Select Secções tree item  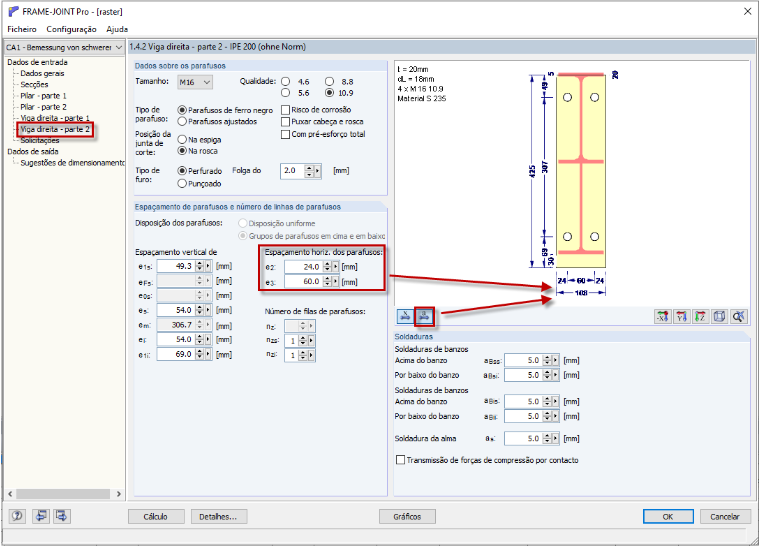tap(34, 84)
